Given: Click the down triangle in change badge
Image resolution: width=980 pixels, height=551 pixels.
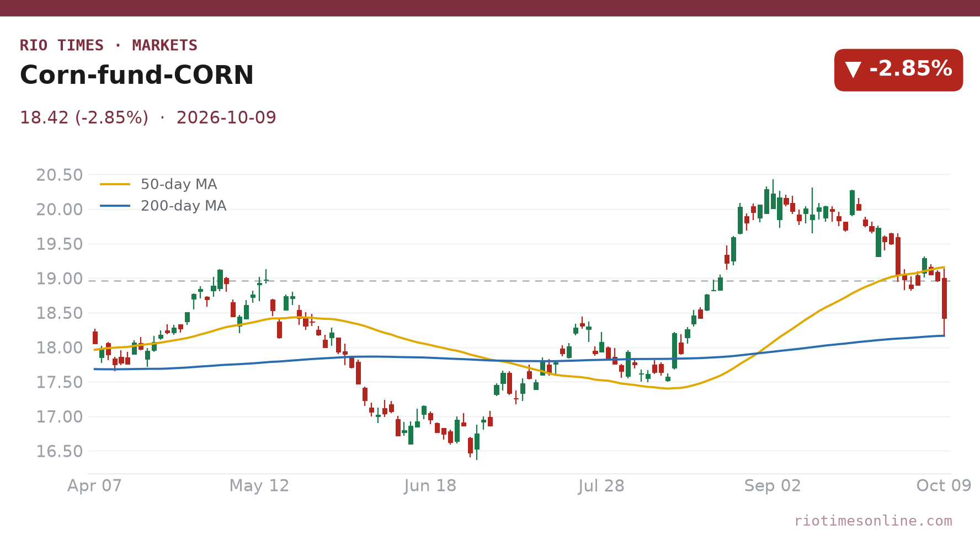Looking at the screenshot, I should [x=853, y=70].
